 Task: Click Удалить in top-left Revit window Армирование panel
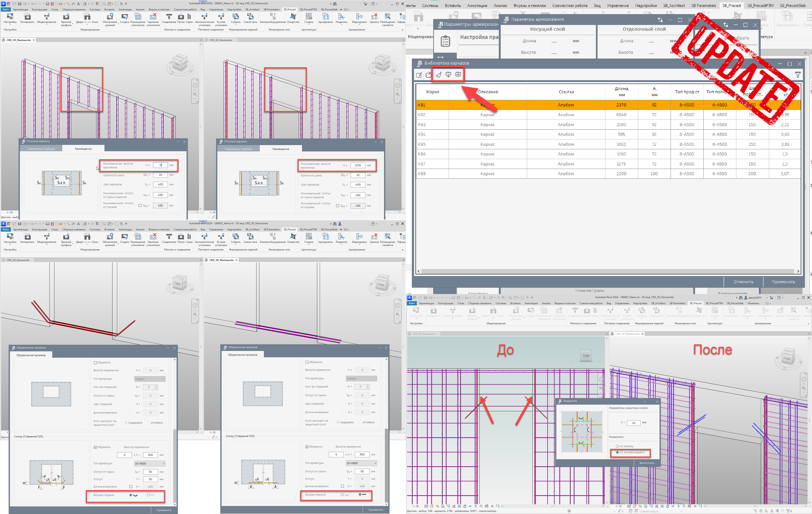pos(374,19)
